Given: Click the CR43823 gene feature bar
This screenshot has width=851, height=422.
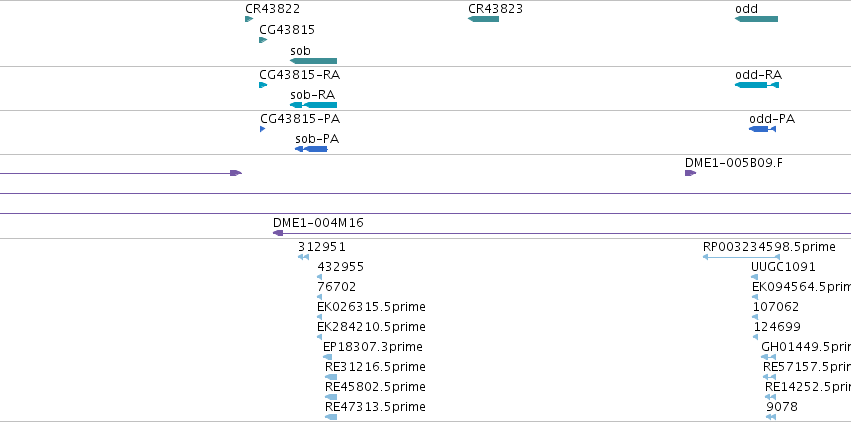Looking at the screenshot, I should pyautogui.click(x=484, y=19).
